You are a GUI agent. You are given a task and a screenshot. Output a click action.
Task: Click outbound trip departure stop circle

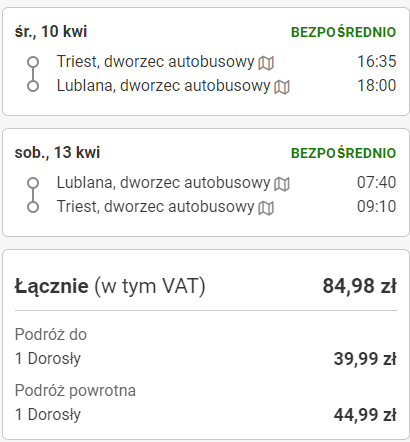point(33,62)
